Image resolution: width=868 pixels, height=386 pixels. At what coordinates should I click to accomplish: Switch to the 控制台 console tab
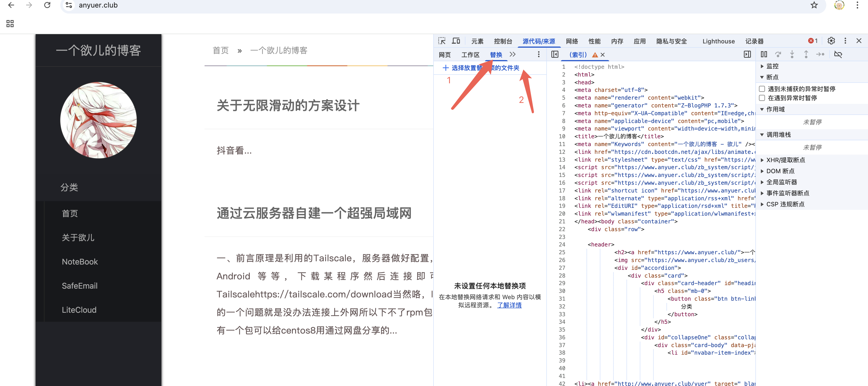[x=503, y=41]
